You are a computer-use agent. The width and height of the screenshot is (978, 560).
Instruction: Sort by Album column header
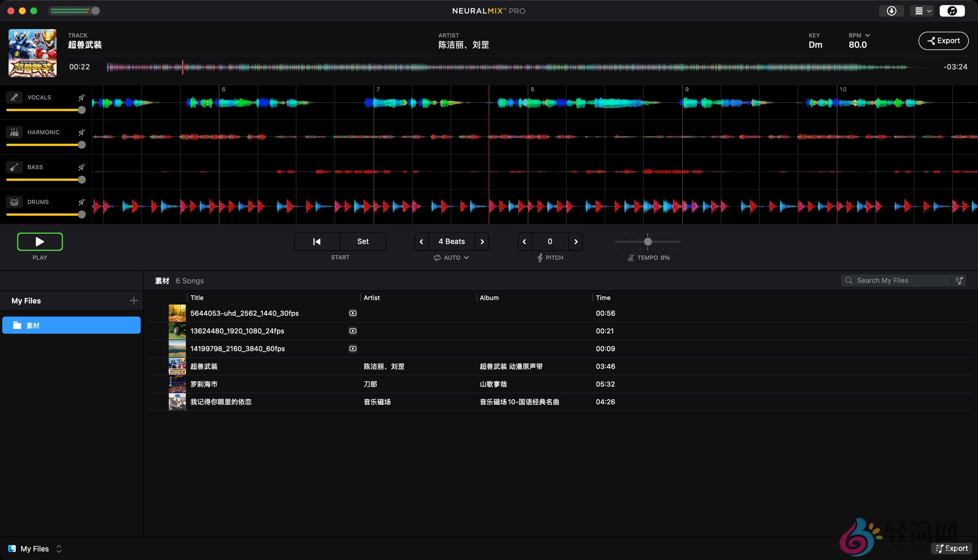point(489,298)
